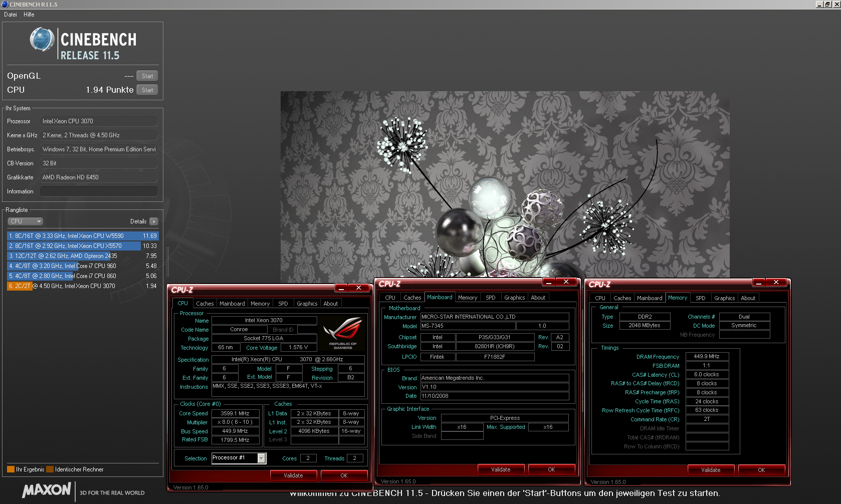Click the MS-7345 model field

[x=468, y=326]
